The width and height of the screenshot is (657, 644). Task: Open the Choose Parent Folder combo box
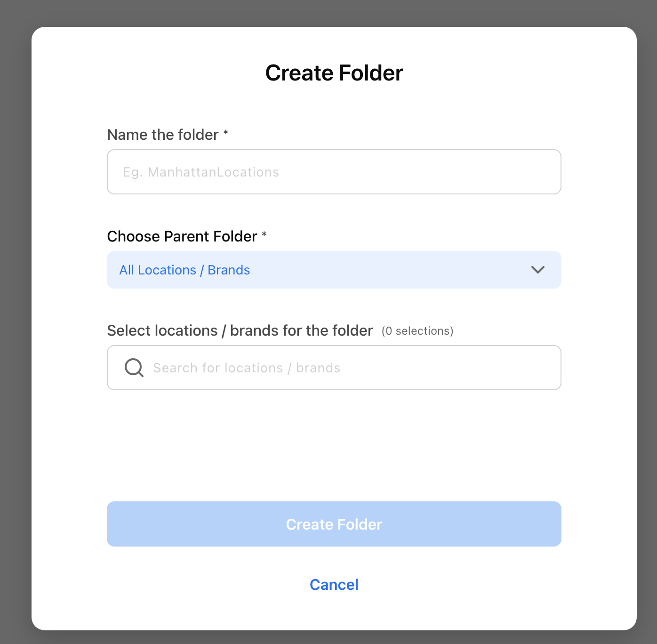[x=334, y=270]
